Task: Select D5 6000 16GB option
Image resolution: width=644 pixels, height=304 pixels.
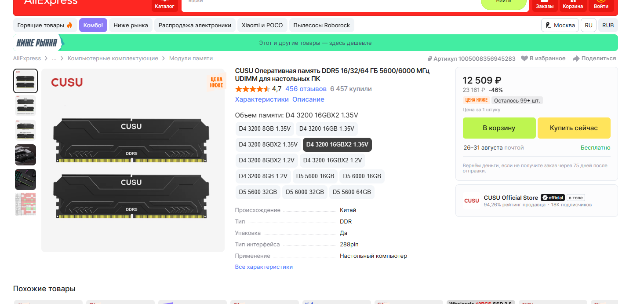Action: pyautogui.click(x=362, y=176)
